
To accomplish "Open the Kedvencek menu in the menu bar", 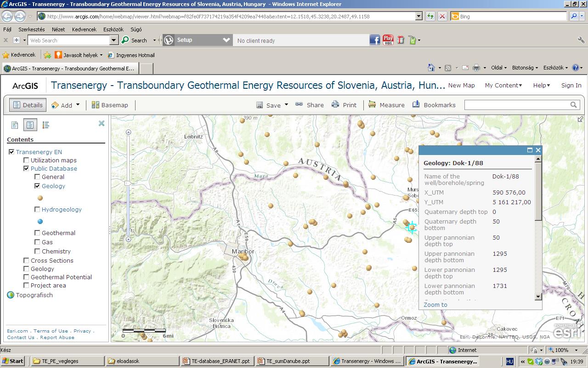I will point(84,29).
